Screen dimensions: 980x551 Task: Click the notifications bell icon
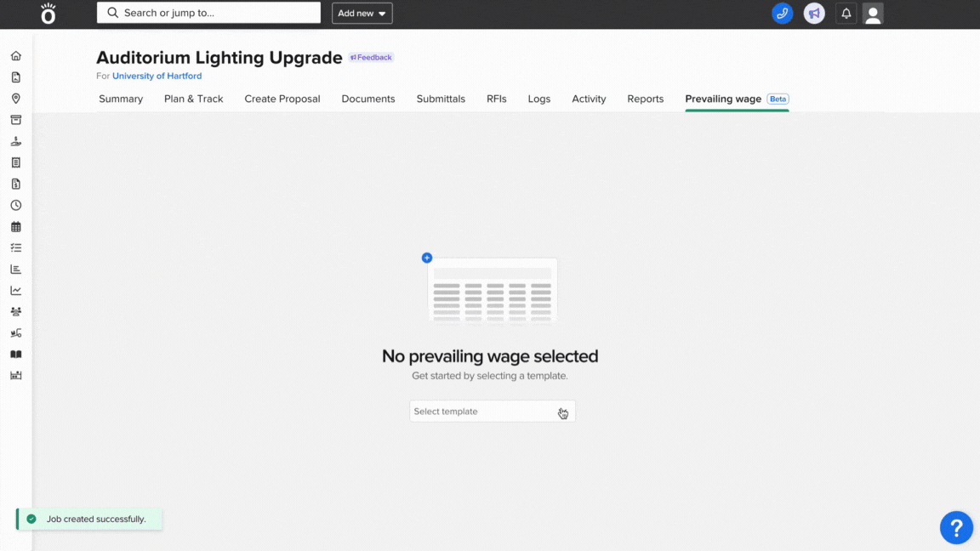pos(846,14)
